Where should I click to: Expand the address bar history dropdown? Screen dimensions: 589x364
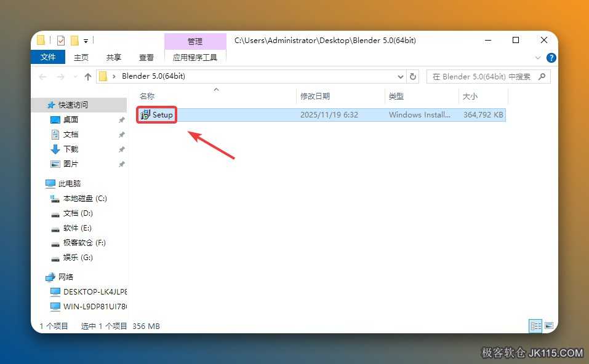401,77
